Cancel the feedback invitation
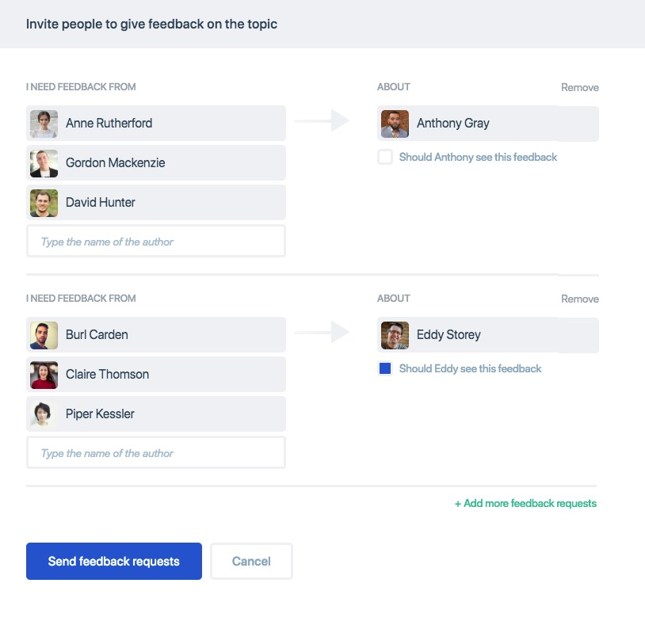Viewport: 645px width, 644px height. point(251,562)
